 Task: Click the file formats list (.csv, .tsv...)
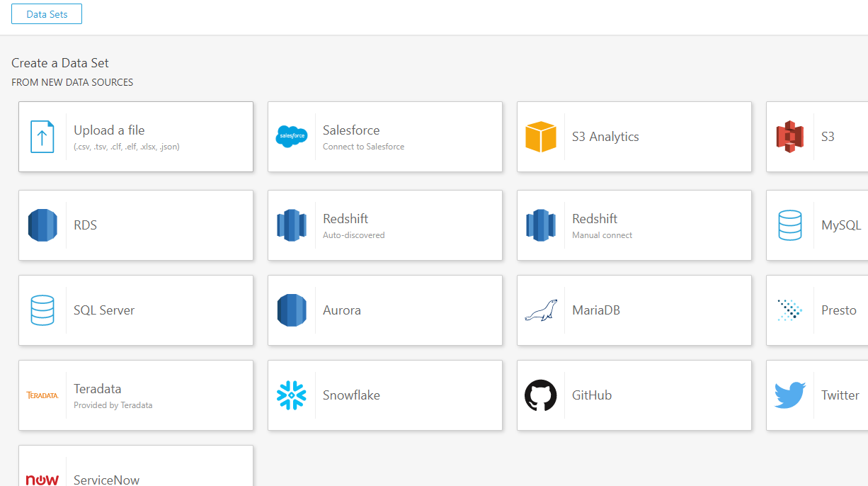pos(127,147)
